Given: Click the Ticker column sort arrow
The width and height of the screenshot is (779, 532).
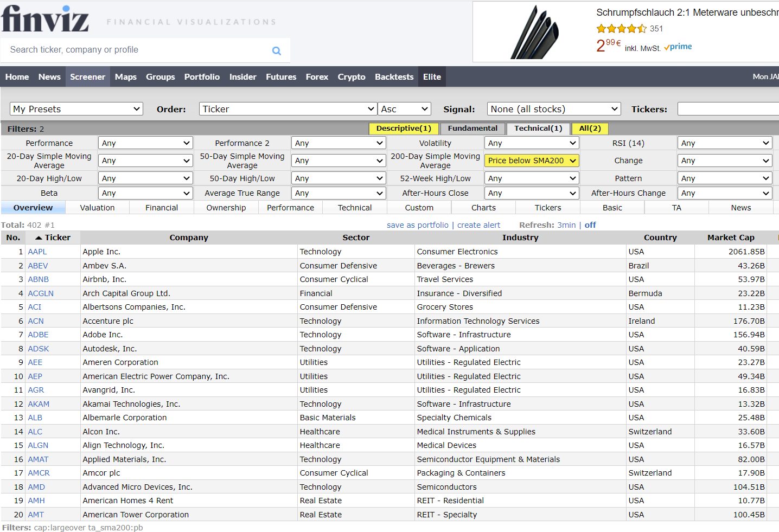Looking at the screenshot, I should pos(39,238).
